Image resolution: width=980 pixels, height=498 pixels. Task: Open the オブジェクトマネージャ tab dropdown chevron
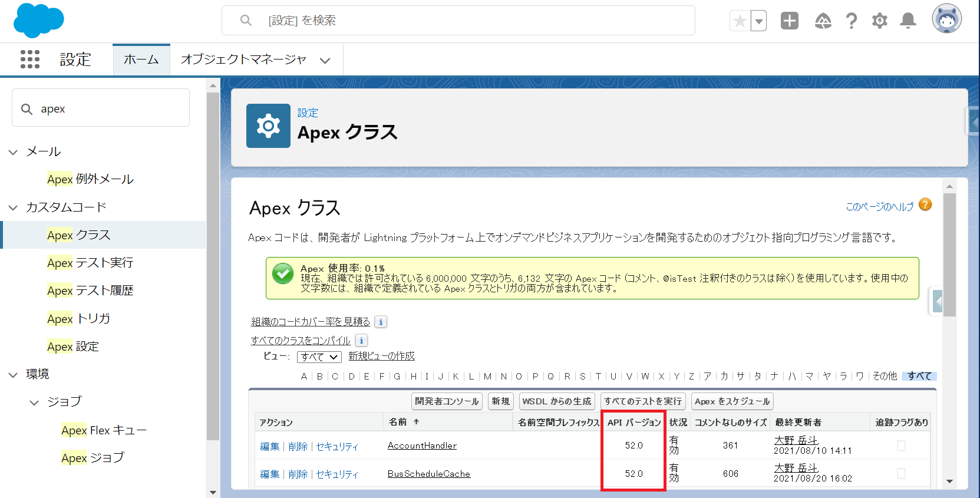click(x=325, y=60)
